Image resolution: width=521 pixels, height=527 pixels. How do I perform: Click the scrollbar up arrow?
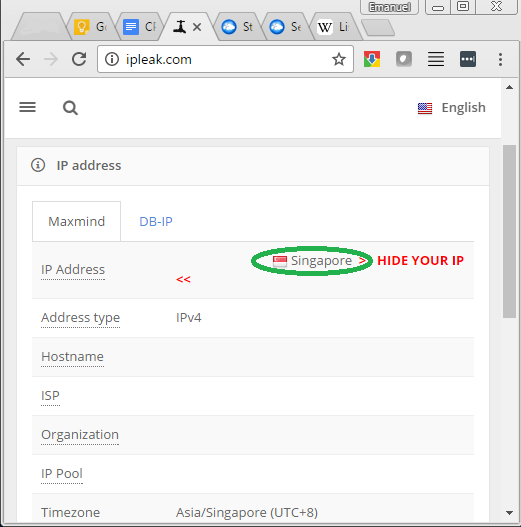click(x=509, y=87)
